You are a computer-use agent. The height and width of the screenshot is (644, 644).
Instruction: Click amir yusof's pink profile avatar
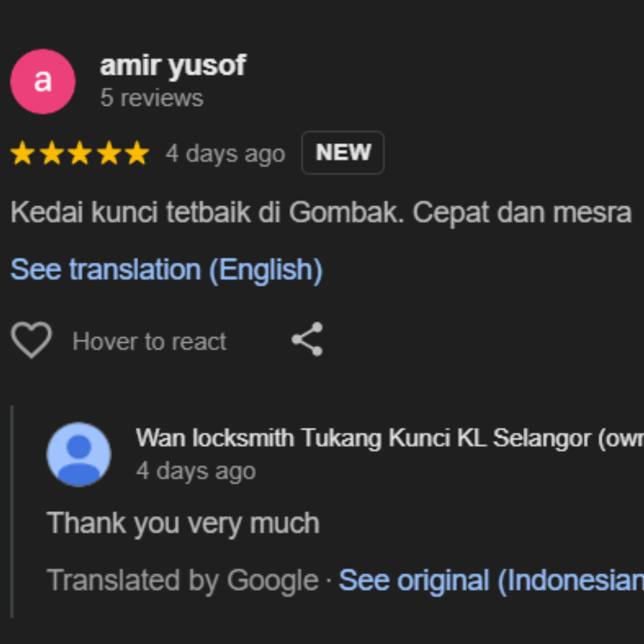pyautogui.click(x=43, y=82)
